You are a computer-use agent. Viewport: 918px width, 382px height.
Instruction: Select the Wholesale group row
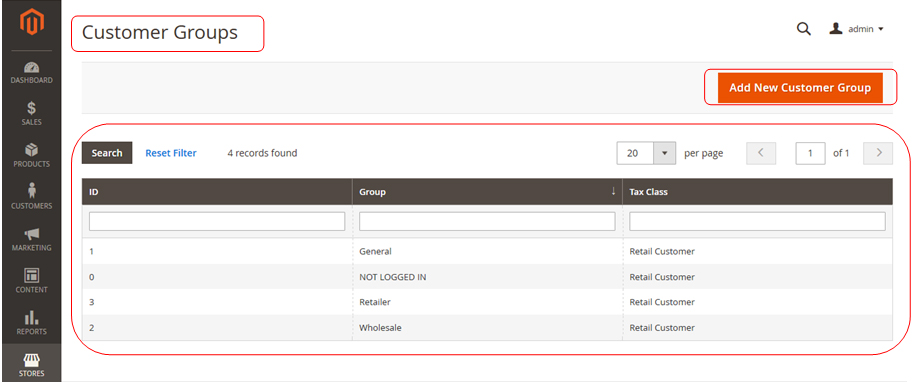pyautogui.click(x=487, y=328)
